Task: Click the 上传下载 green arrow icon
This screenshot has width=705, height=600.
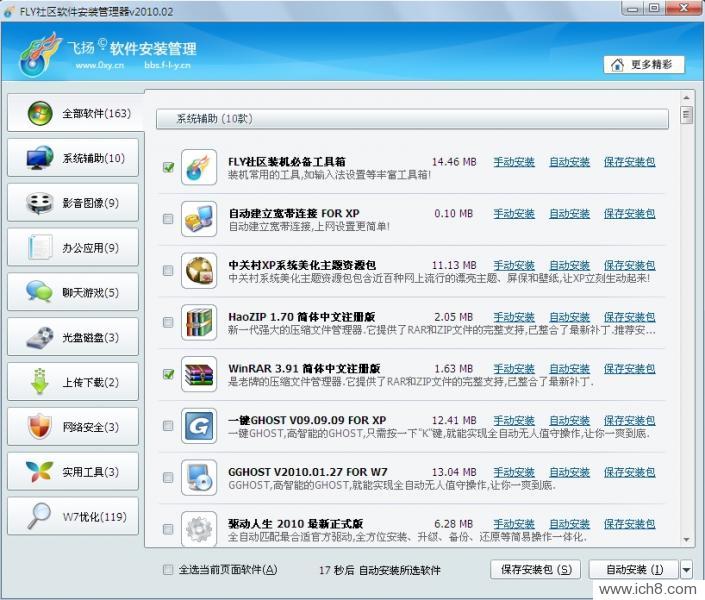Action: click(40, 381)
